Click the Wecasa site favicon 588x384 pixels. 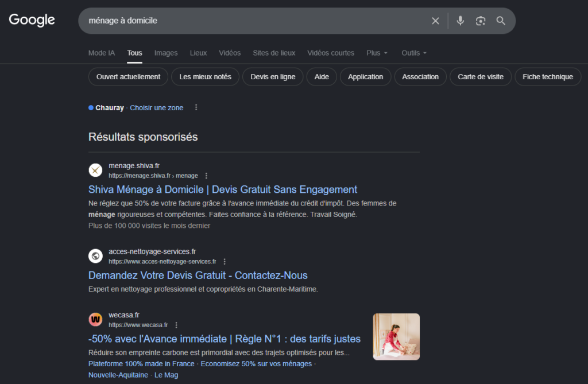click(96, 320)
